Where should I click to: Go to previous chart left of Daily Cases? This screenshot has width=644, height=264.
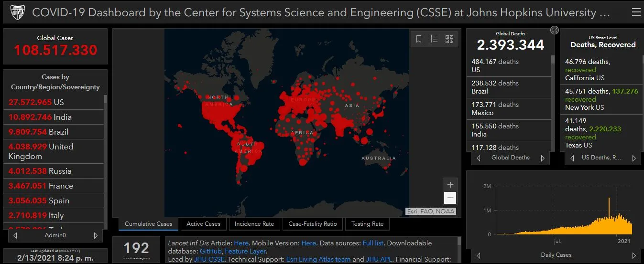click(x=479, y=255)
